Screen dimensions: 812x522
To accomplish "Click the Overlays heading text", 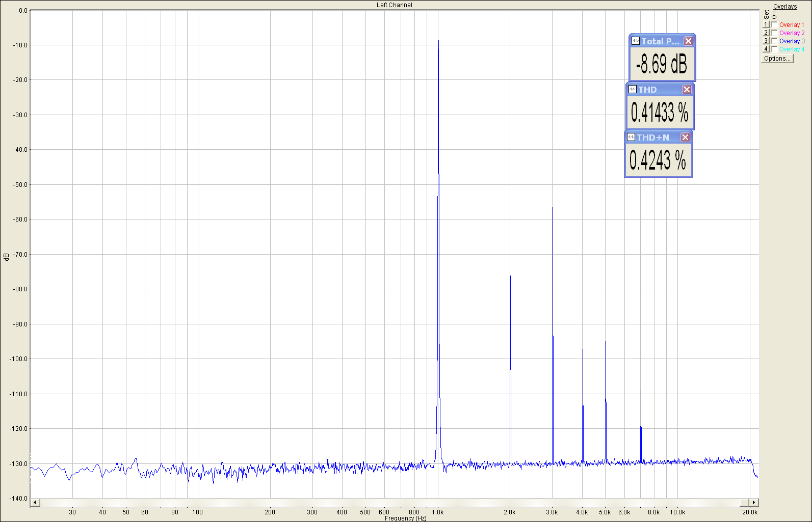I will click(785, 7).
